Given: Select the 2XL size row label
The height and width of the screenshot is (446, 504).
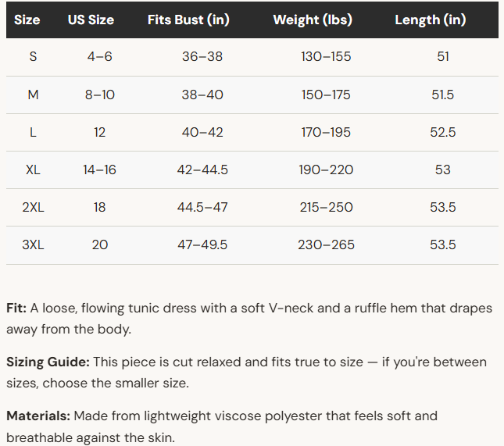Looking at the screenshot, I should click(33, 207).
